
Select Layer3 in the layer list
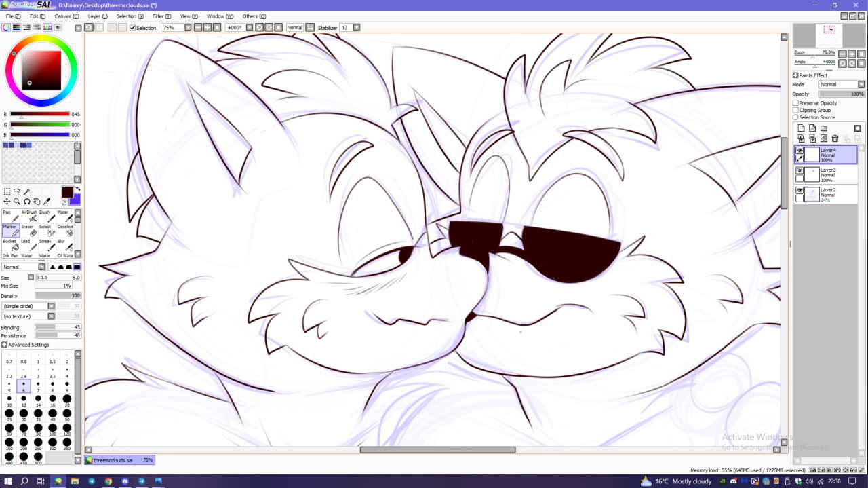pyautogui.click(x=831, y=174)
